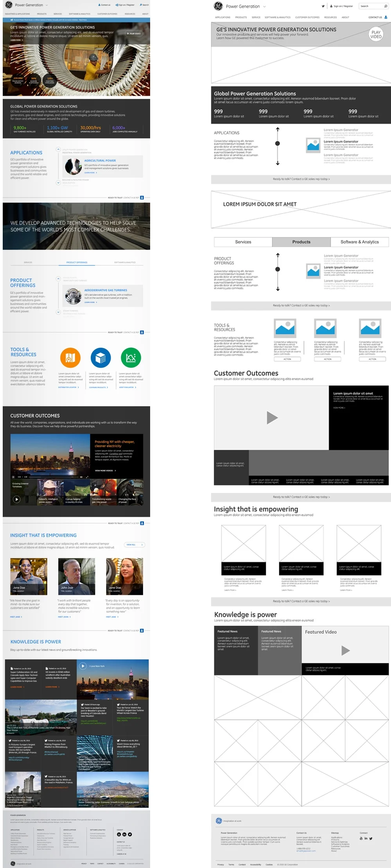Viewport: 391px width, 868px height.
Task: Click the contact rep icon beside Applications section
Action: click(142, 198)
